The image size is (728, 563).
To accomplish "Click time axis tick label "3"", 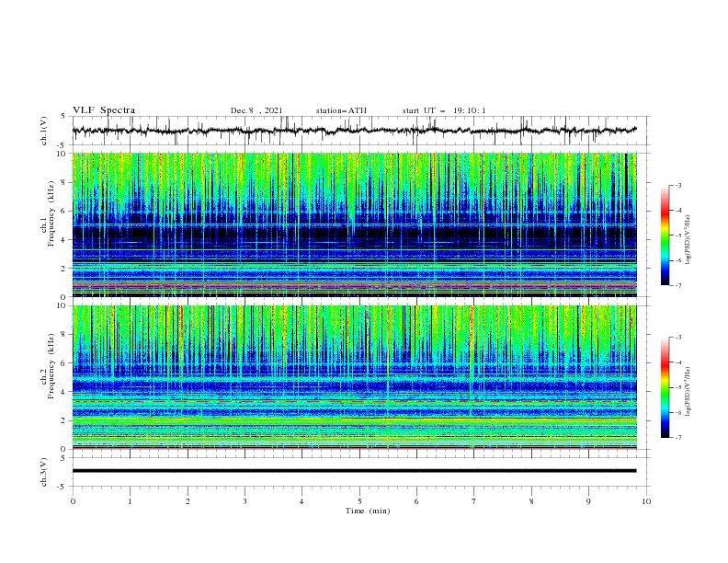I will tap(245, 501).
